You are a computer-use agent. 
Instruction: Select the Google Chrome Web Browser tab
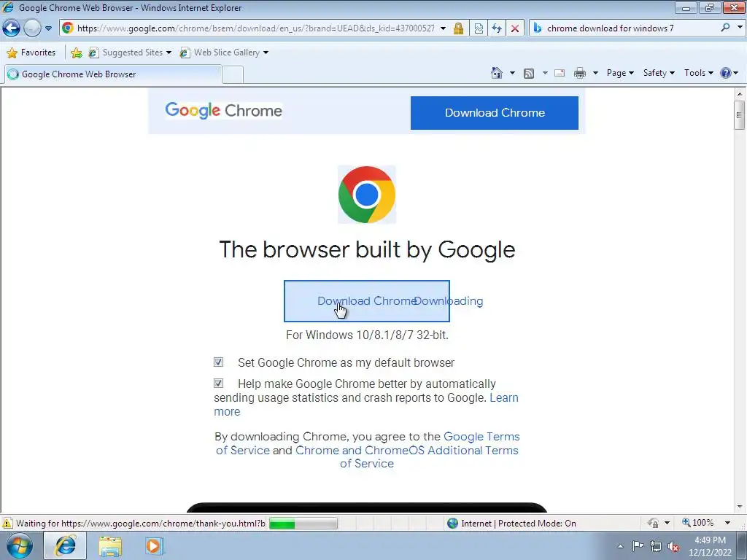pyautogui.click(x=112, y=74)
